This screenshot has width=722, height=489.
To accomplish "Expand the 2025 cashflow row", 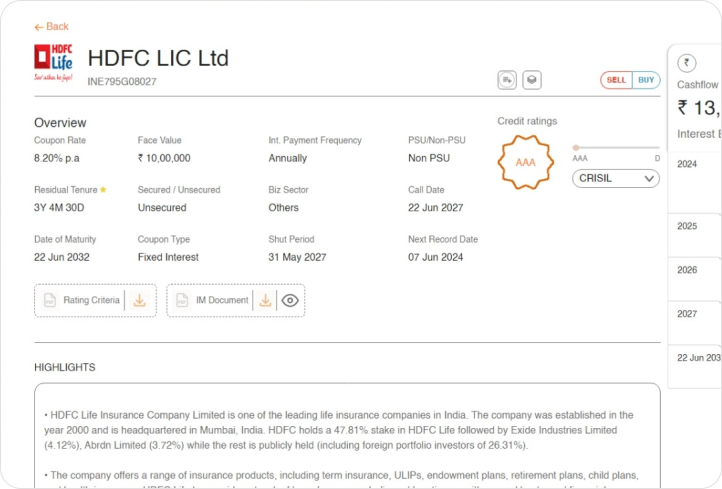I will [x=696, y=226].
